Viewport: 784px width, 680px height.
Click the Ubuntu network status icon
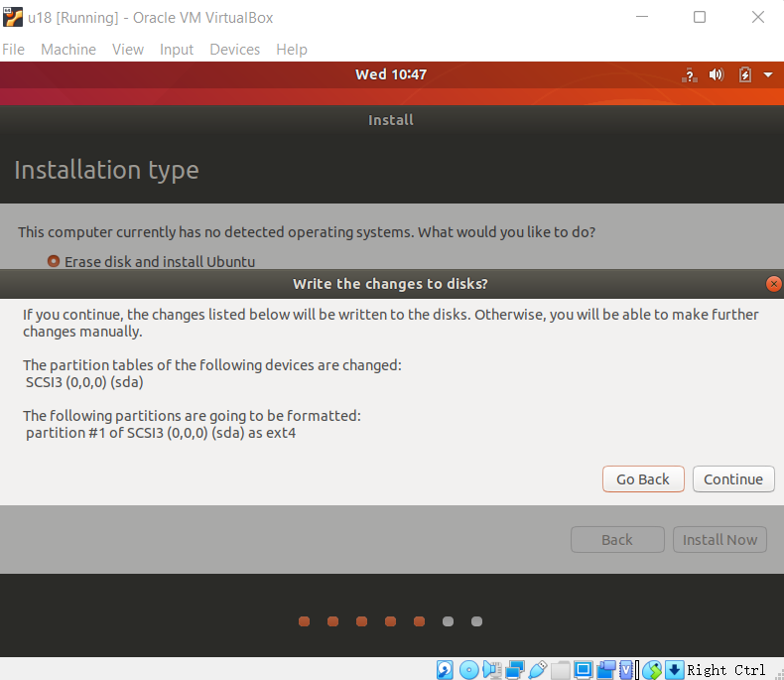click(x=690, y=75)
